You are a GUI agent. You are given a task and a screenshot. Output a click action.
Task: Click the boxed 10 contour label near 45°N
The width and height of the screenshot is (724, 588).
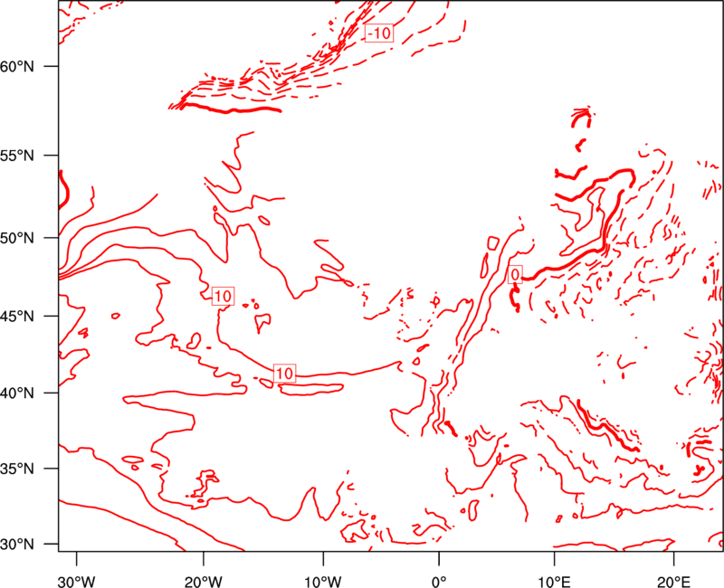coord(223,297)
